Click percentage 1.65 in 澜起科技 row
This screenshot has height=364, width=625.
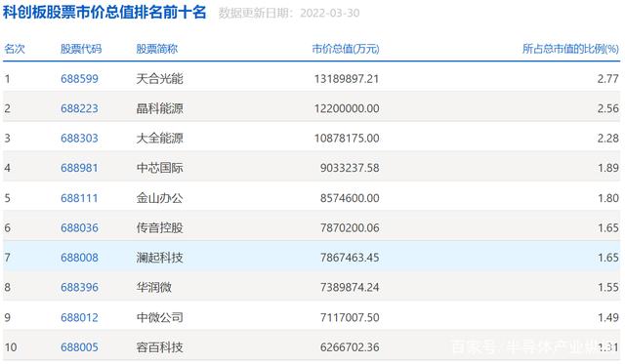point(607,258)
